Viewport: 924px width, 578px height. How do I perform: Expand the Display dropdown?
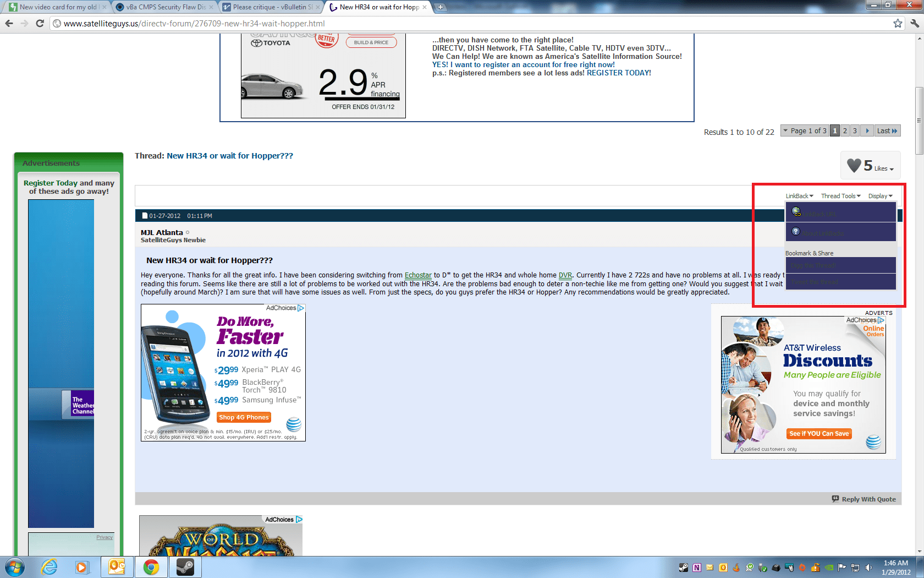coord(880,196)
